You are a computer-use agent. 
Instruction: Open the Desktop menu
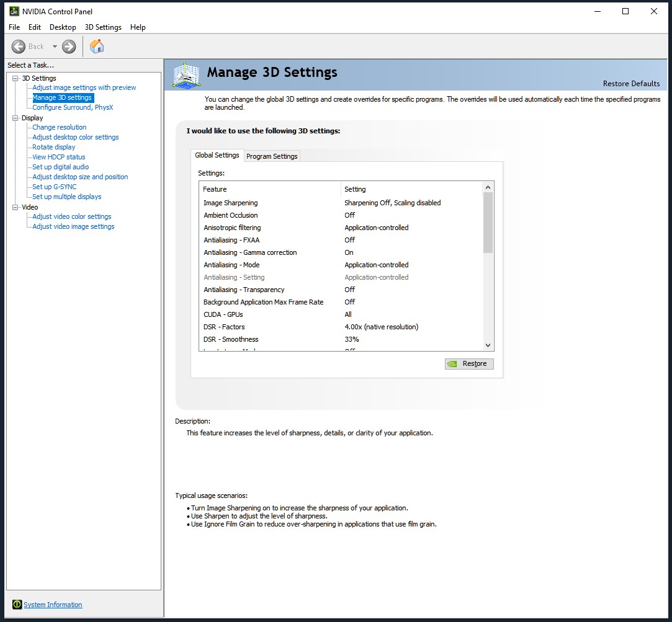tap(63, 27)
